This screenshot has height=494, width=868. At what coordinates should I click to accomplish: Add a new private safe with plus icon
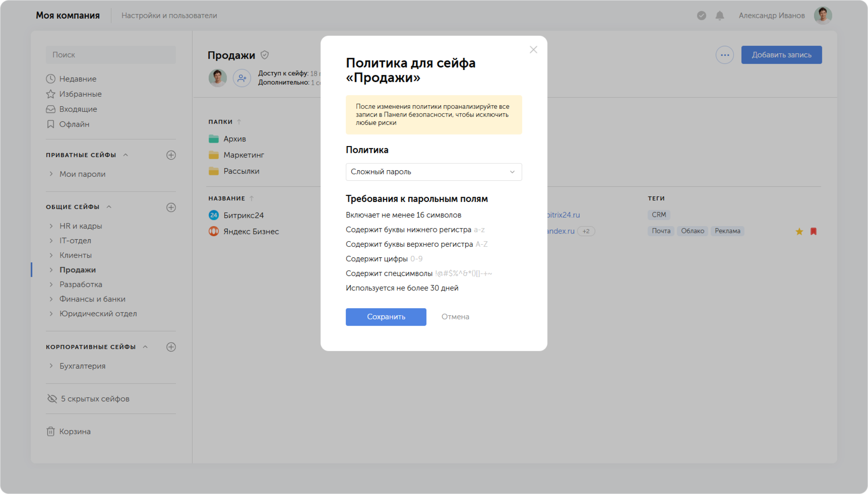pyautogui.click(x=171, y=155)
